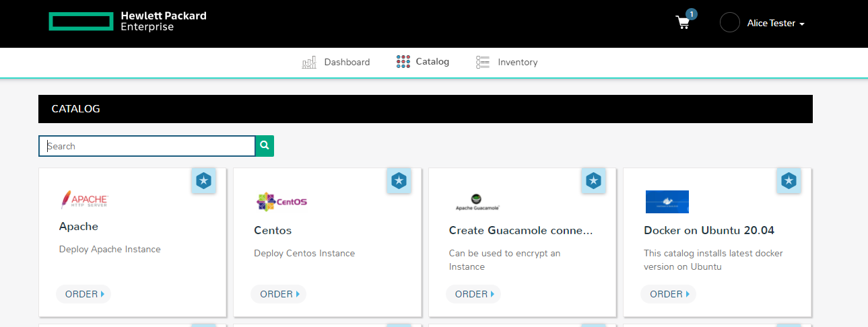Open the shopping cart

pos(683,23)
